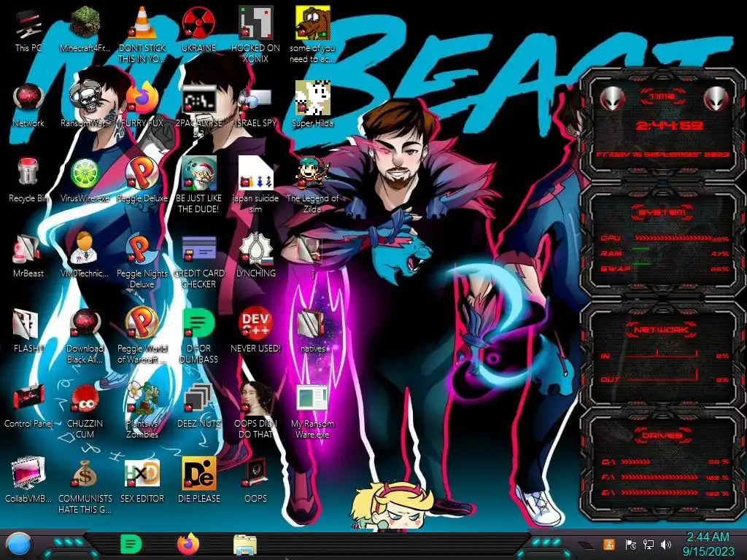Screen dimensions: 747x560
Task: Select the NEVER USED! Dev C++ icon
Action: (256, 324)
